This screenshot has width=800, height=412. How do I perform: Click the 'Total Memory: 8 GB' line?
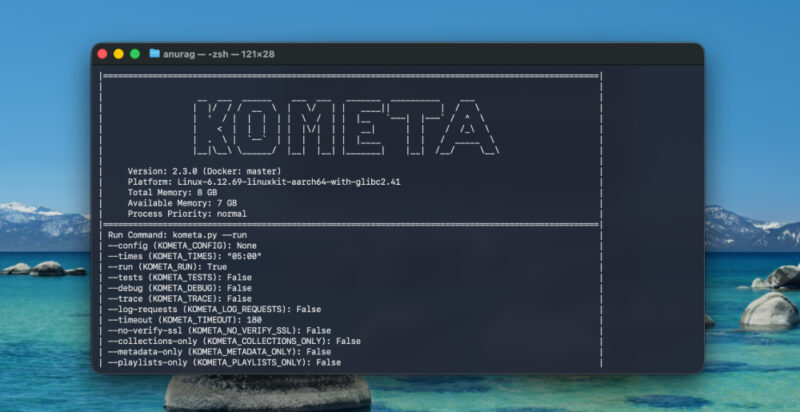[x=172, y=193]
